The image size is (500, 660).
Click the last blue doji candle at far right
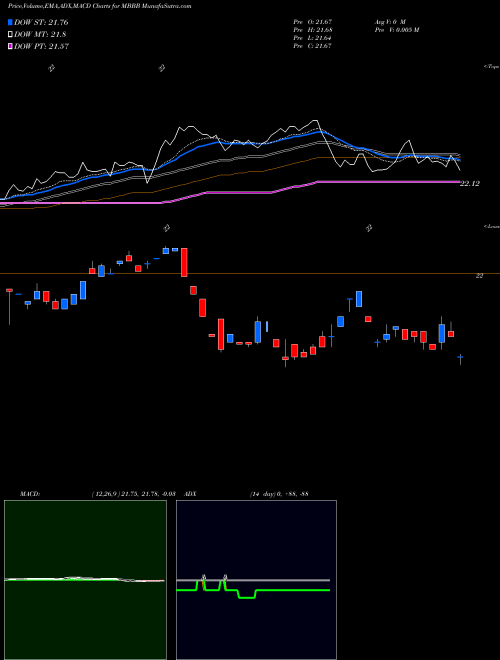coord(460,358)
